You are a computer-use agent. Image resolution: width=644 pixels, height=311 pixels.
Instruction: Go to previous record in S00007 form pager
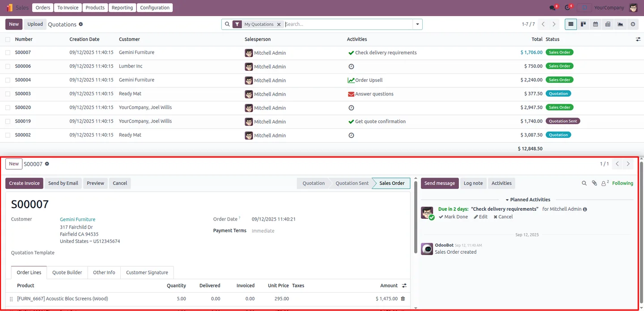tap(617, 164)
